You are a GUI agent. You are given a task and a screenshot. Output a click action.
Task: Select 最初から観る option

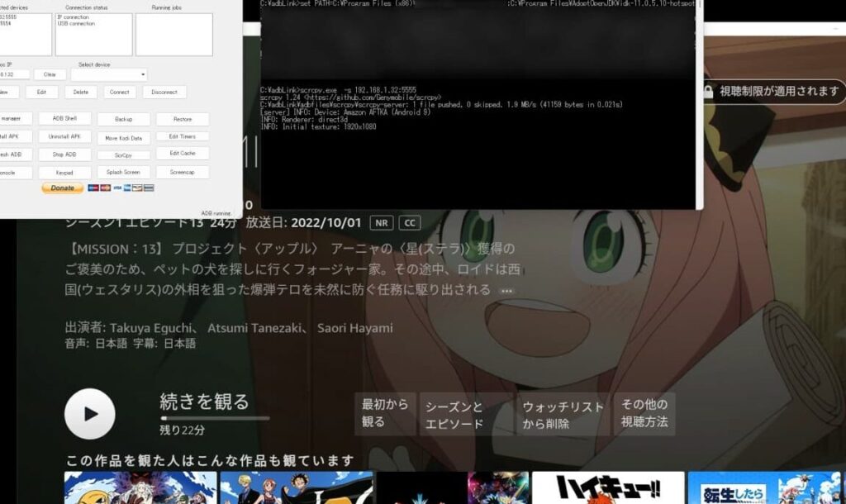[x=385, y=413]
